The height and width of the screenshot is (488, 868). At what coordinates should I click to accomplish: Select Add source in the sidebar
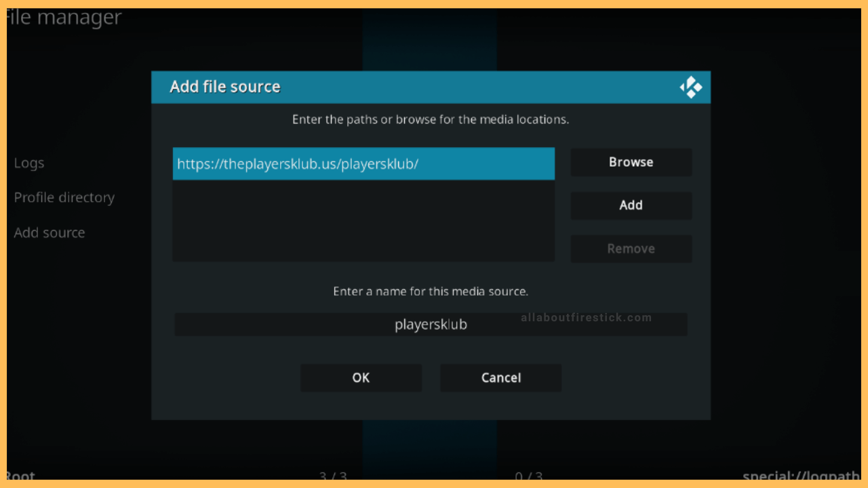(x=49, y=232)
